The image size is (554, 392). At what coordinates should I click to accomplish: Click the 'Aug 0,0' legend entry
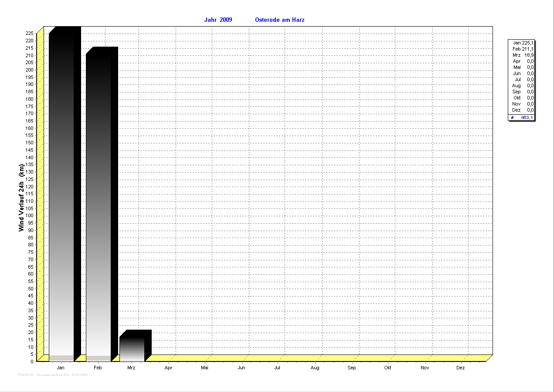(x=522, y=85)
